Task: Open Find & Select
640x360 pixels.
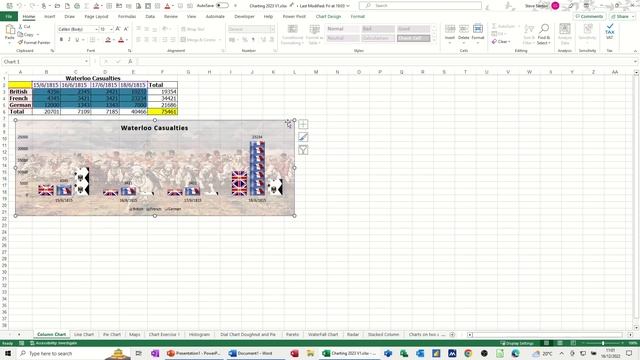Action: pos(544,34)
